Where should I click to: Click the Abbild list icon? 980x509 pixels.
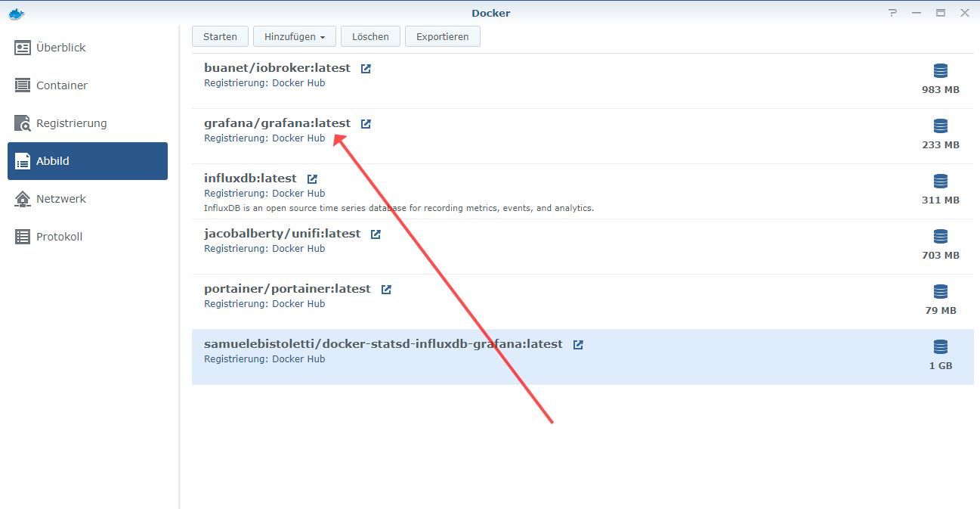[x=23, y=161]
